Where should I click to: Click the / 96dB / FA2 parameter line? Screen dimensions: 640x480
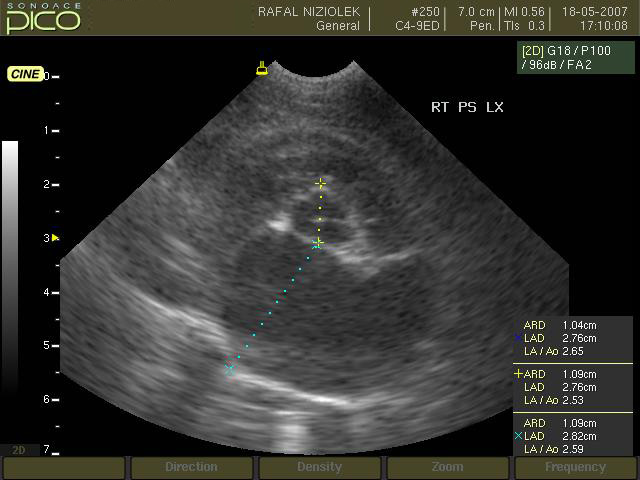[x=556, y=64]
